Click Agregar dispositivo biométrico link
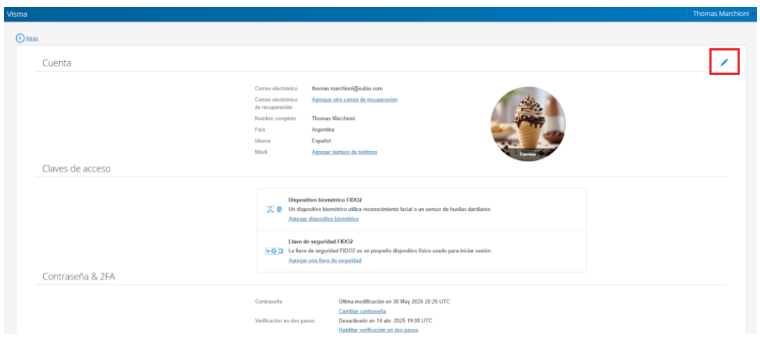 tap(323, 219)
